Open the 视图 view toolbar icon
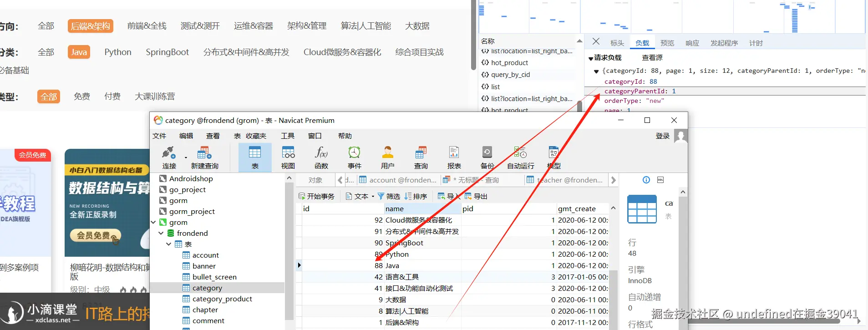 [x=288, y=157]
